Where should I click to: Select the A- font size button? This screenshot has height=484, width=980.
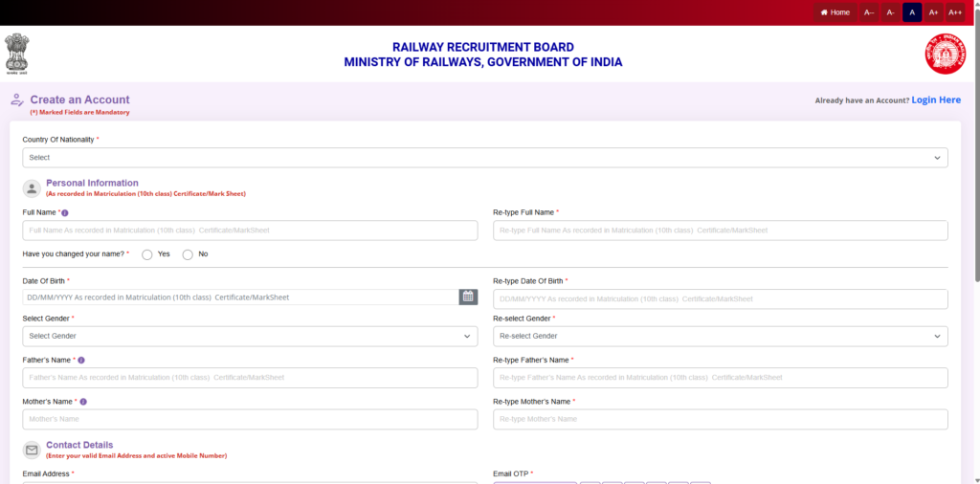[891, 12]
